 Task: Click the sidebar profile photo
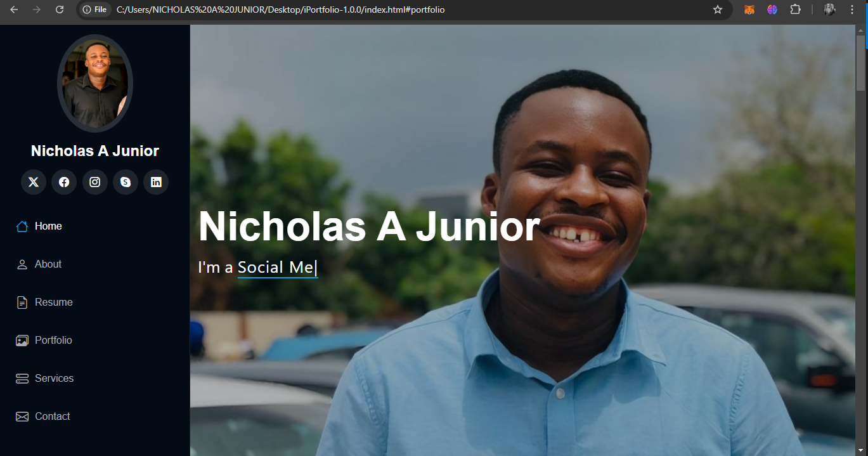(95, 83)
